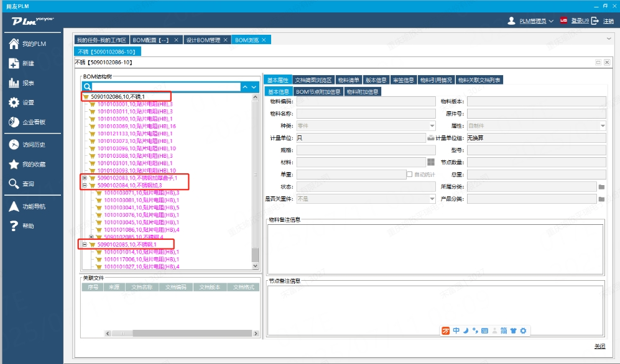The image size is (620, 364).
Task: Open the 属性 dropdown
Action: [603, 126]
